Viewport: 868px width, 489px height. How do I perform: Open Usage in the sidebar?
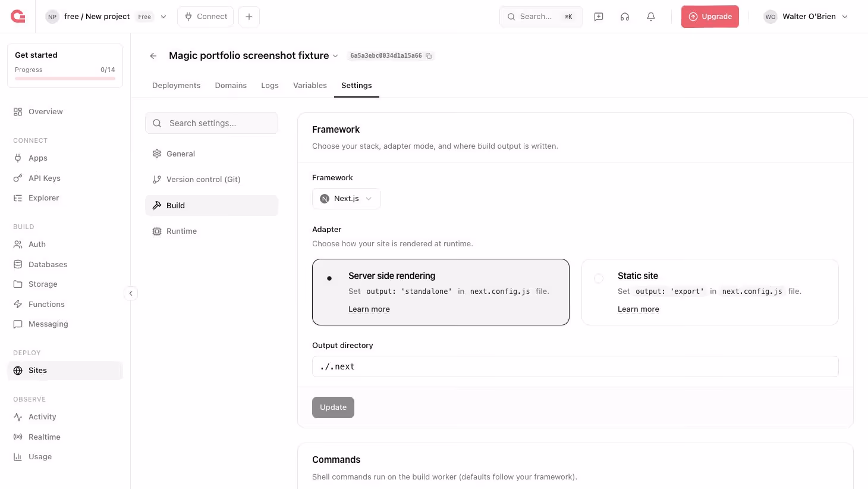(x=65, y=457)
